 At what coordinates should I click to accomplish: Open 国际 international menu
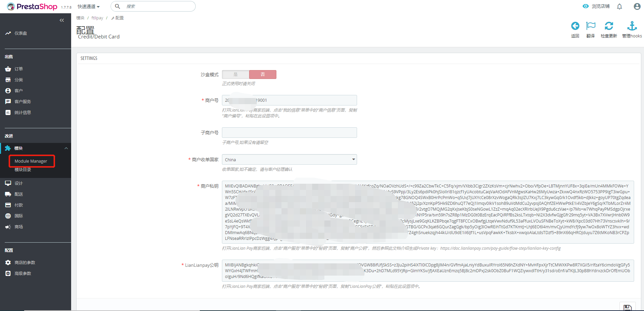[x=19, y=216]
